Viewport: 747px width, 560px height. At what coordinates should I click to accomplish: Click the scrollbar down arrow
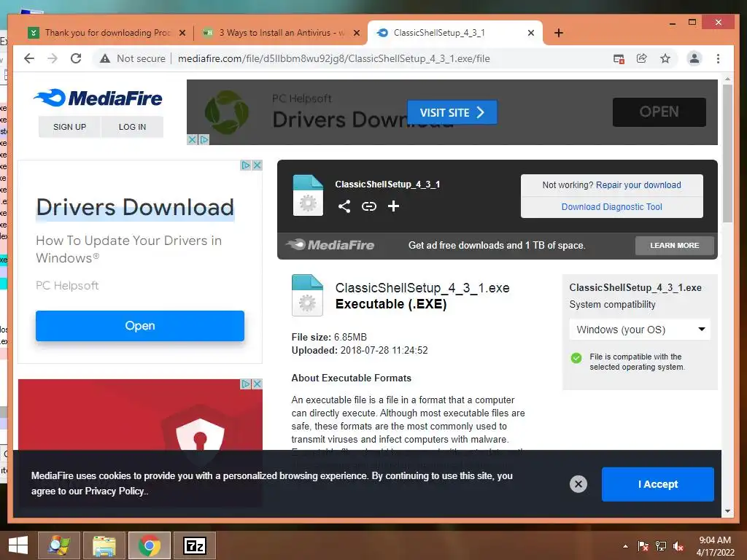[x=727, y=511]
